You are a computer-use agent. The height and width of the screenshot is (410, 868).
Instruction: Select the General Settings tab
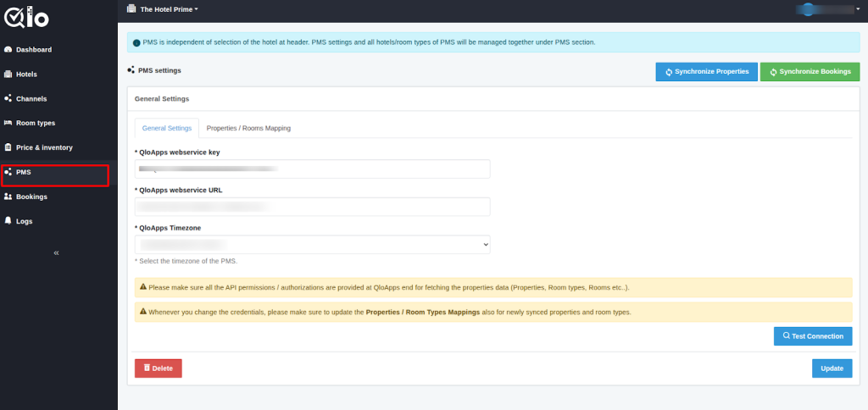[x=166, y=128]
